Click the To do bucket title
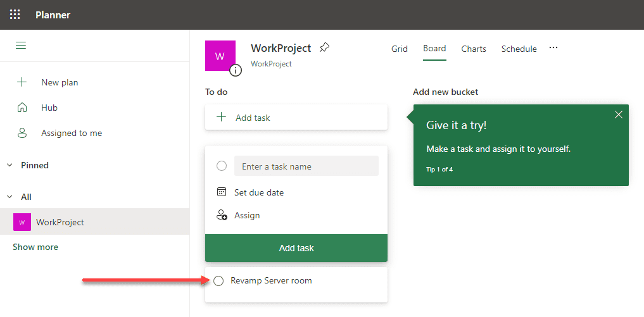 click(217, 92)
